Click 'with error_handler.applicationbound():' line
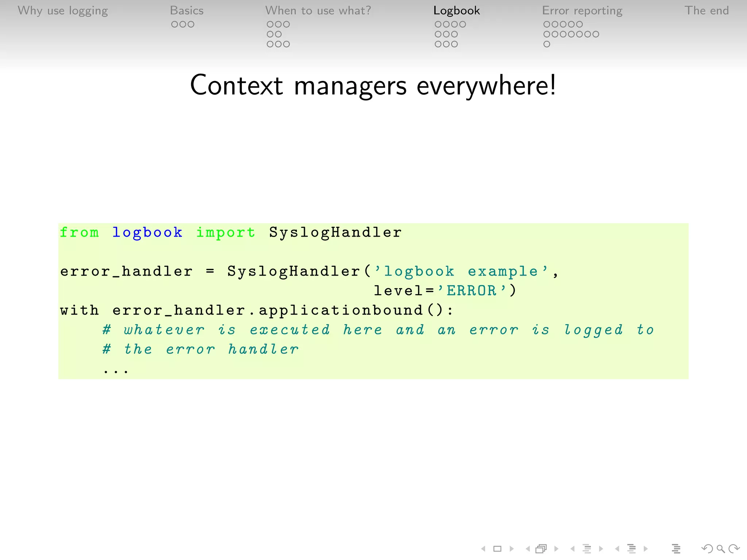 tap(257, 310)
